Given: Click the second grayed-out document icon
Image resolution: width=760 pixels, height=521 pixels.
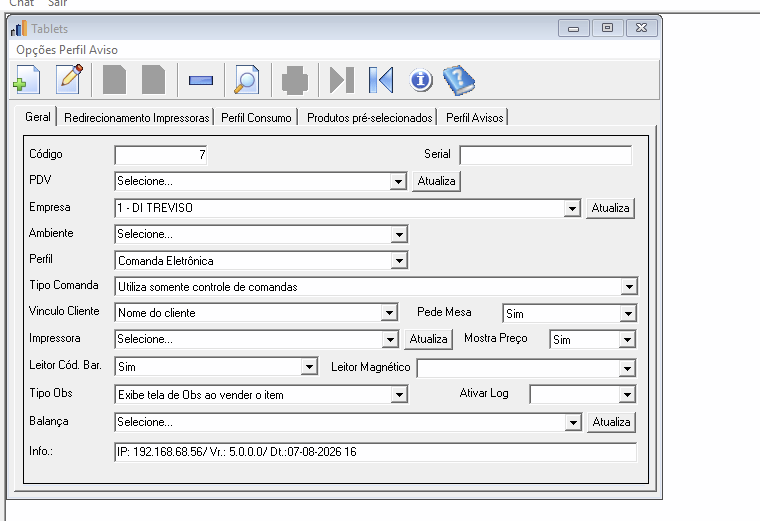Looking at the screenshot, I should coord(153,79).
